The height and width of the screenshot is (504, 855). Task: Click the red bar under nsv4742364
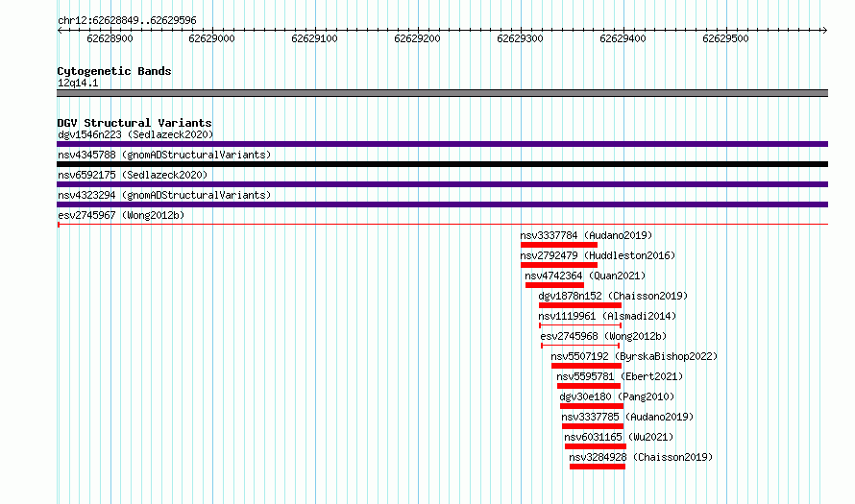point(554,285)
